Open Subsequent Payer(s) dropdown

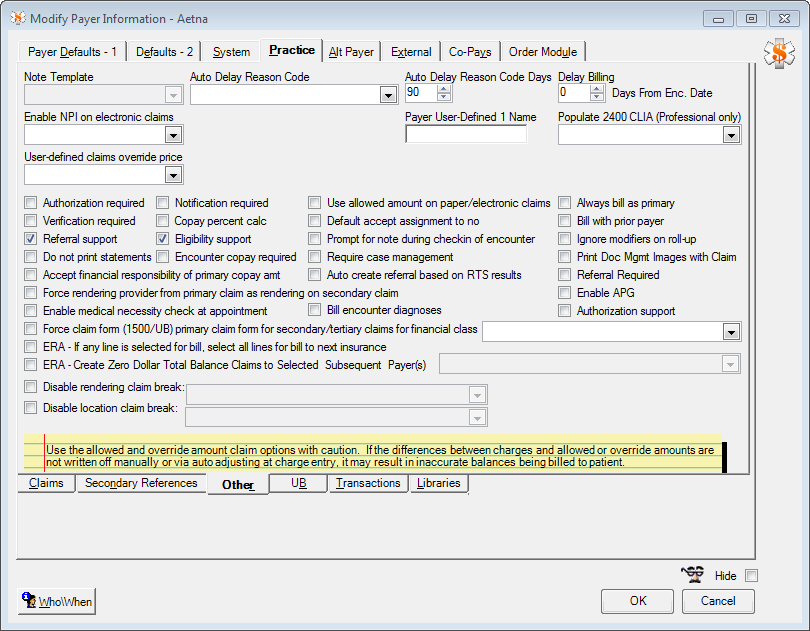tap(730, 364)
